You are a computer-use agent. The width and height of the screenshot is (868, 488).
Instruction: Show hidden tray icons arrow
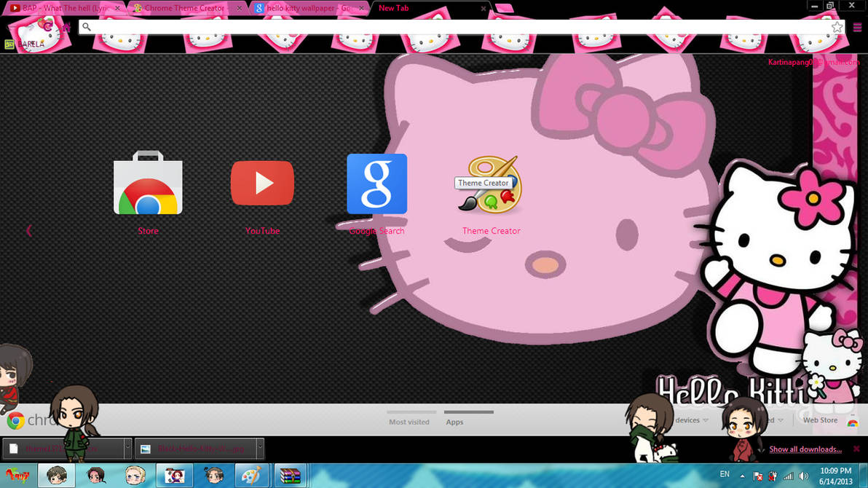[x=742, y=476]
